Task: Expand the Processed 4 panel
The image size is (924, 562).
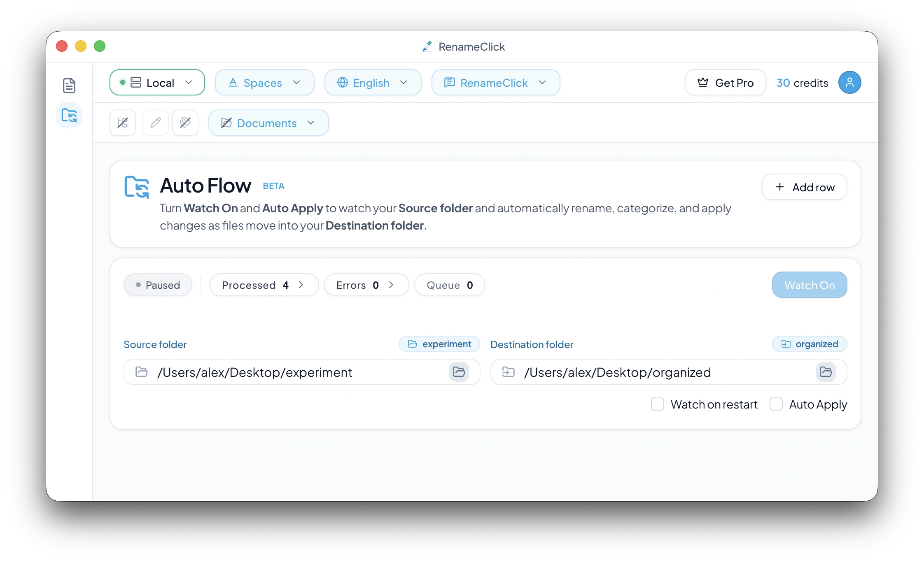Action: pyautogui.click(x=264, y=285)
